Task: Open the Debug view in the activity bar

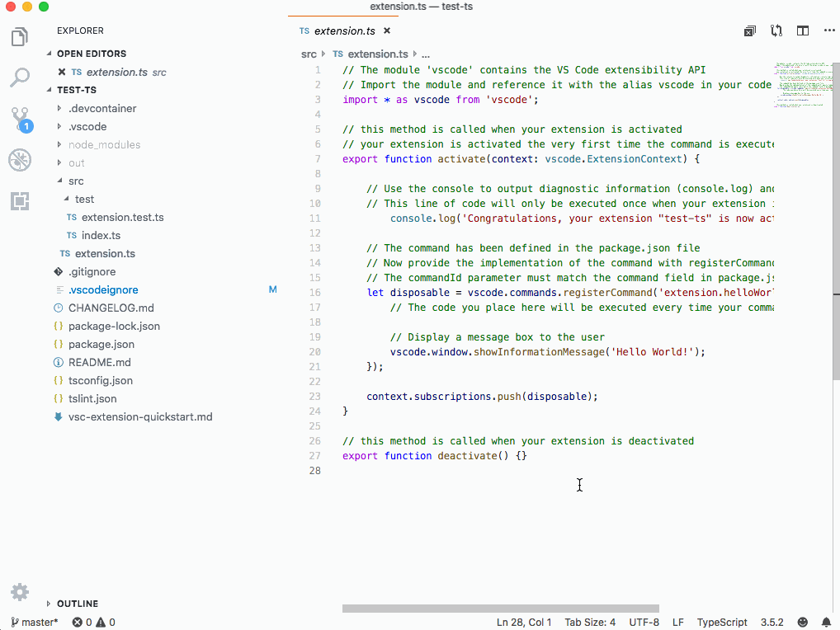Action: click(x=19, y=160)
